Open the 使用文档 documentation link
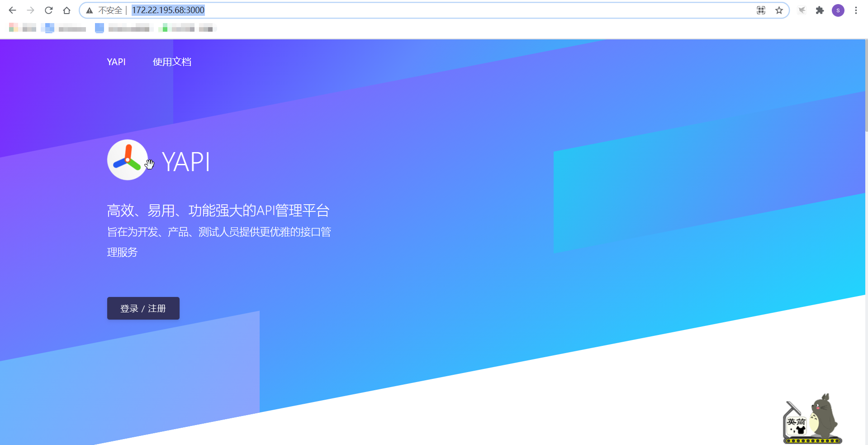868x445 pixels. [172, 62]
